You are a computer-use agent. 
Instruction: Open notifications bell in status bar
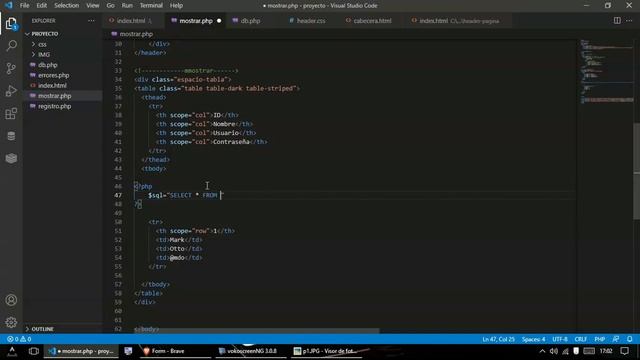630,339
